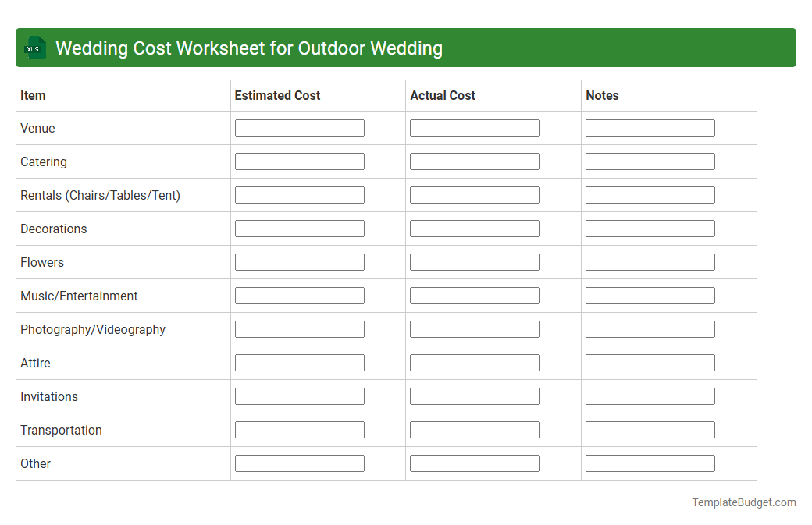Click the Actual Cost field for Decorations

pos(474,228)
